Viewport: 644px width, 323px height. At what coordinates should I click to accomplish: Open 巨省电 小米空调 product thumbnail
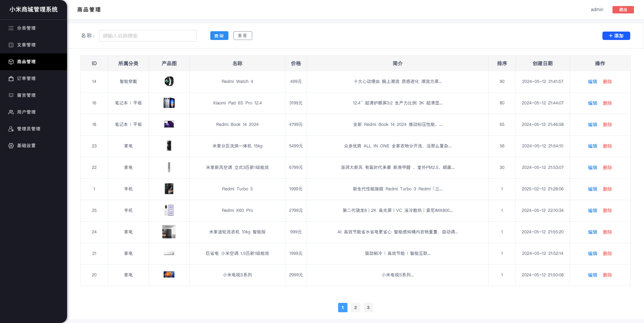click(169, 253)
